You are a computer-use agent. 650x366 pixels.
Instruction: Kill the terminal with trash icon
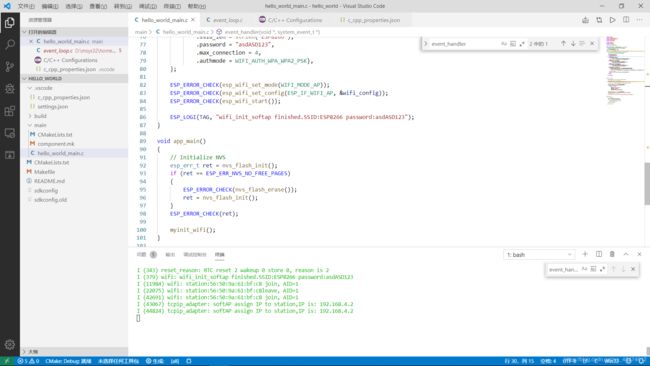coord(612,254)
